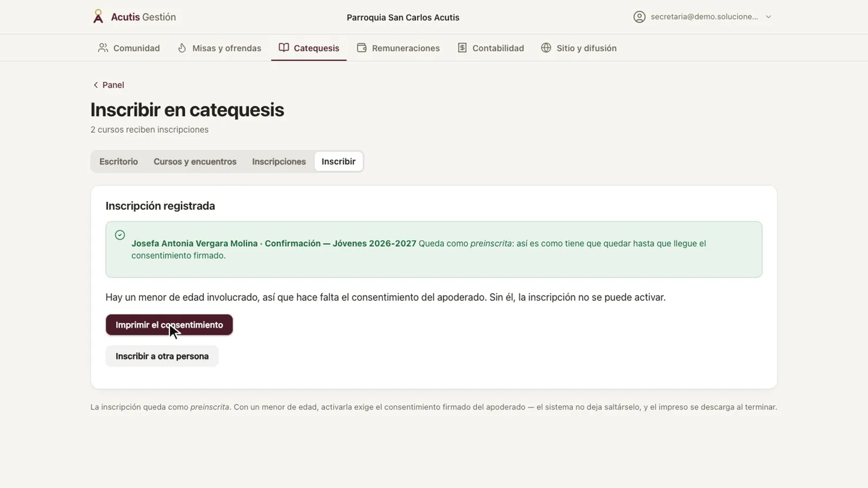Click the Sitio y difusión globe icon
868x488 pixels.
[x=546, y=48]
